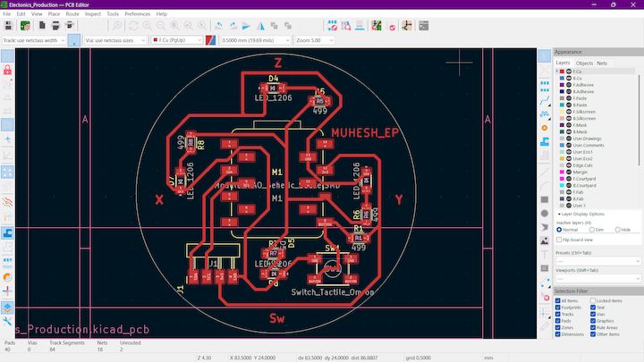Click Update PCB from Schematic icon

pos(377,26)
